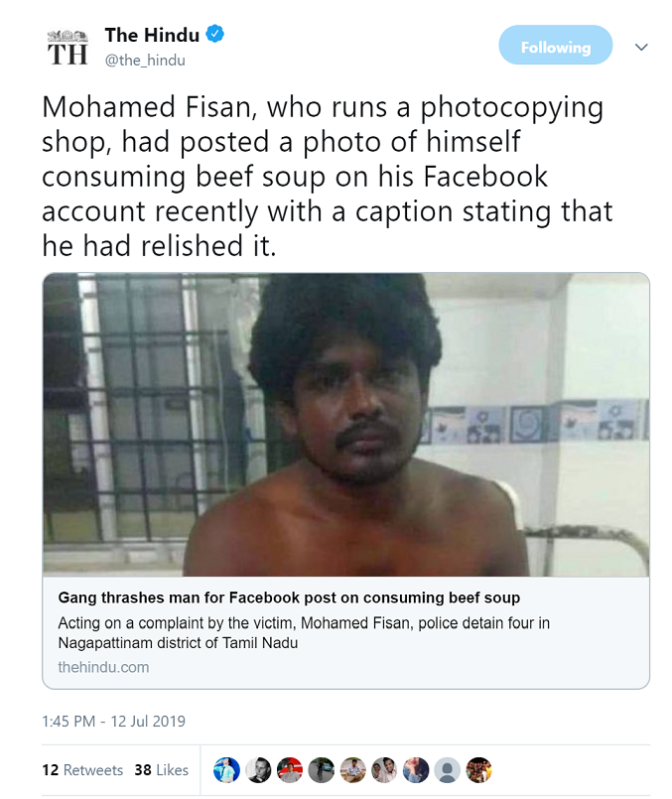
Task: Open the 'Gang thrashes man' headline link
Action: [289, 598]
